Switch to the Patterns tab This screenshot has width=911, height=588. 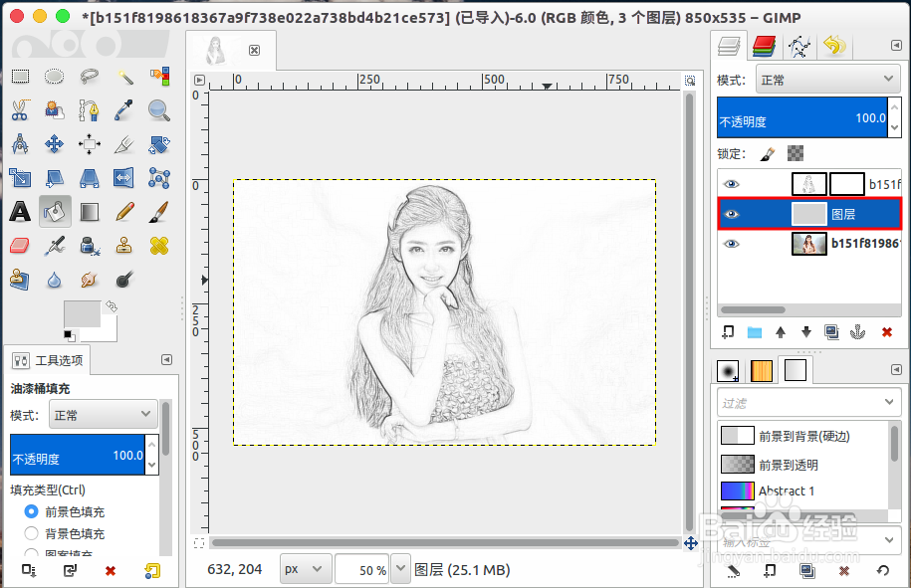(762, 370)
